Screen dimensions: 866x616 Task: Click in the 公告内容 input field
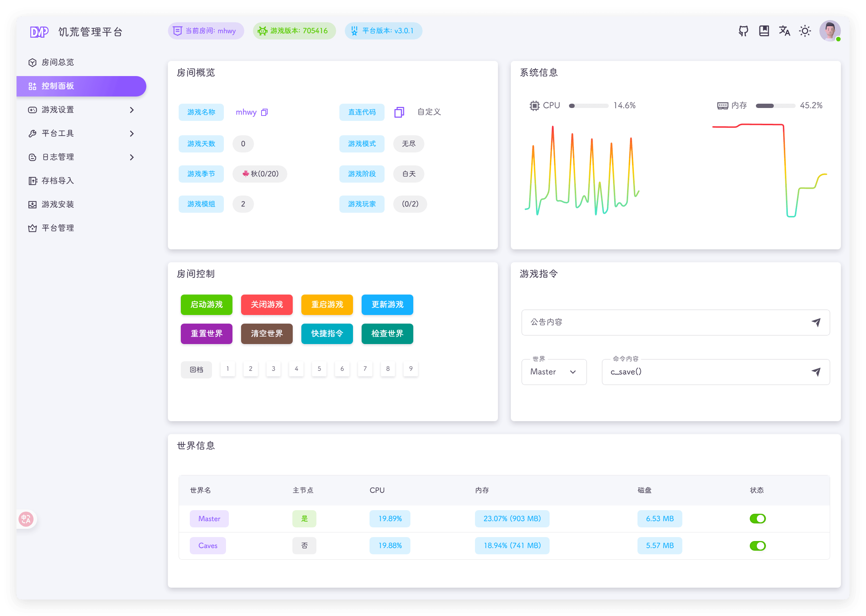click(664, 323)
